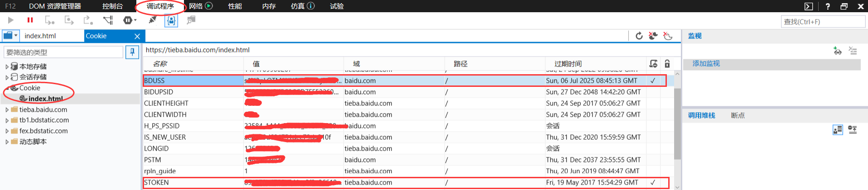
Task: Expand the 会话存储 tree node
Action: pos(7,77)
